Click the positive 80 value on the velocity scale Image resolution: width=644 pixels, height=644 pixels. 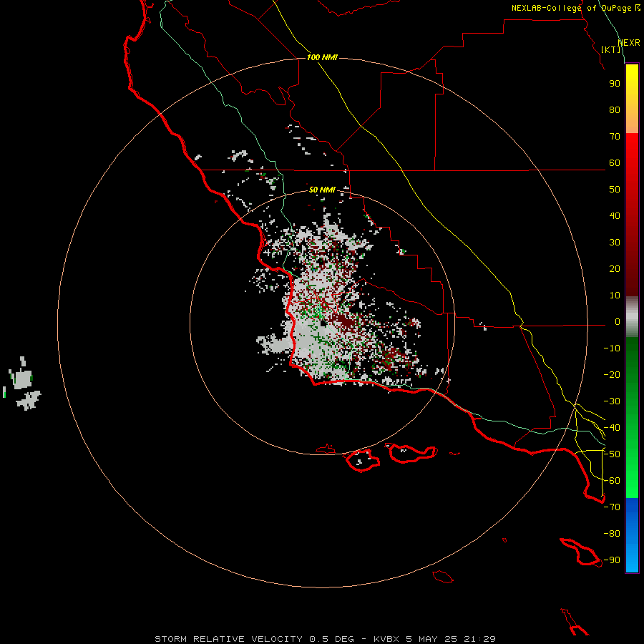[615, 110]
